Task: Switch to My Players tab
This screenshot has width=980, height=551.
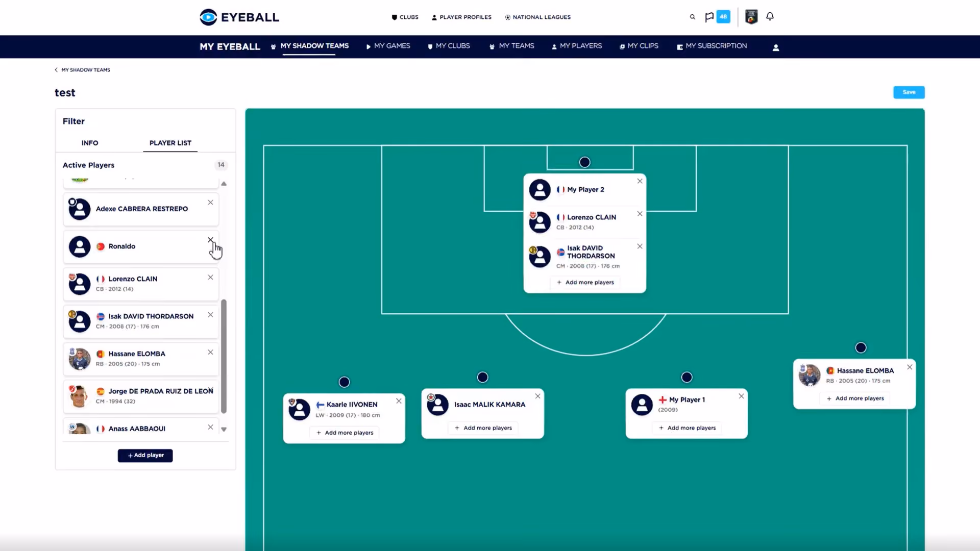Action: click(x=577, y=46)
